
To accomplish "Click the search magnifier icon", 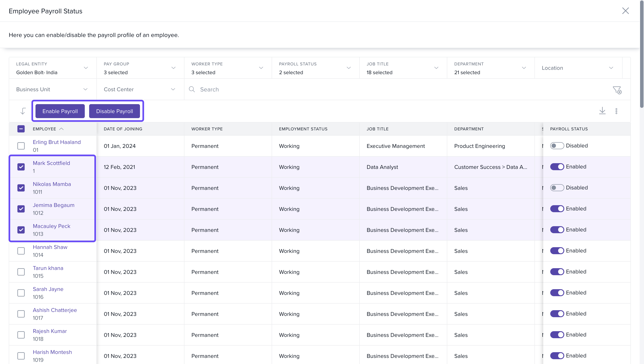I will 192,89.
